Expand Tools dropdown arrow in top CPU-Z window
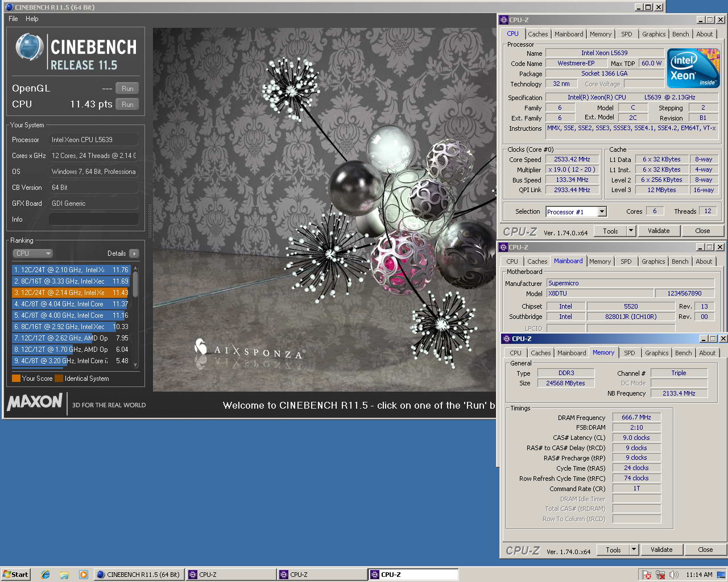Image resolution: width=728 pixels, height=582 pixels. point(631,231)
